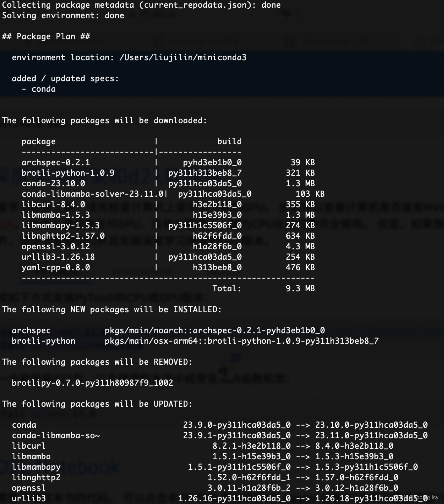Click the pyhd3eb1b0_0 build string
Viewport: 444px width, 504px height.
(x=212, y=163)
